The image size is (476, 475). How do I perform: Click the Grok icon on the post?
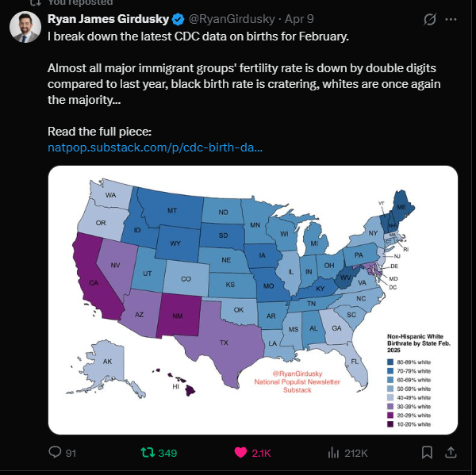tap(429, 18)
